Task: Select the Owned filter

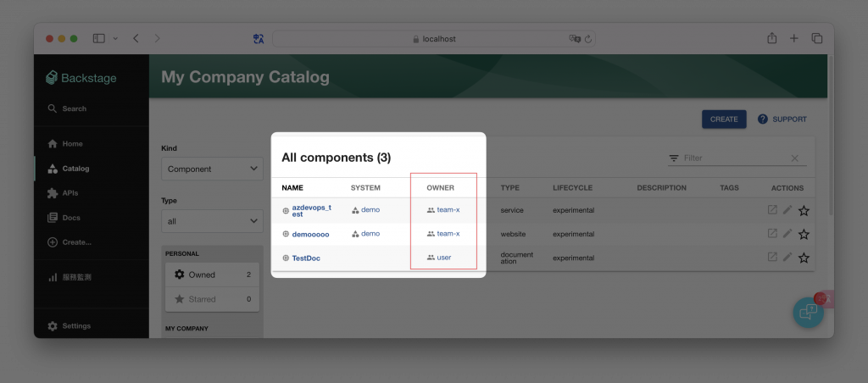Action: click(x=212, y=275)
